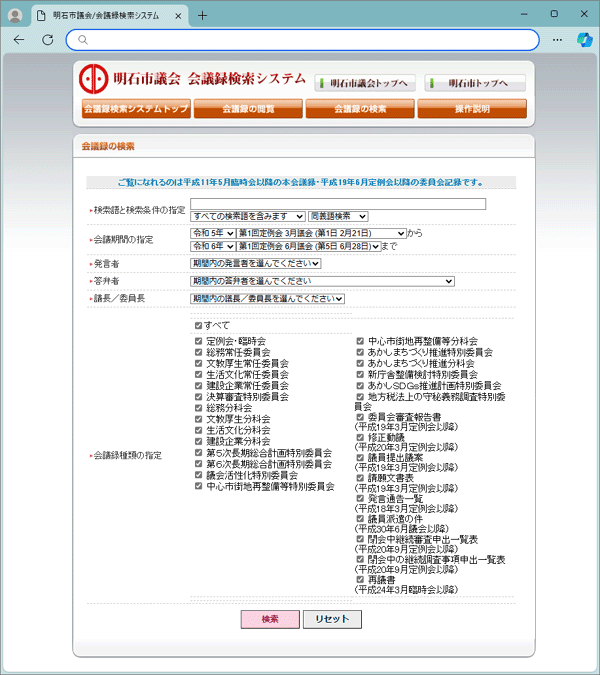Open すべての検索語を含みます dropdown
The height and width of the screenshot is (675, 600).
pos(247,216)
